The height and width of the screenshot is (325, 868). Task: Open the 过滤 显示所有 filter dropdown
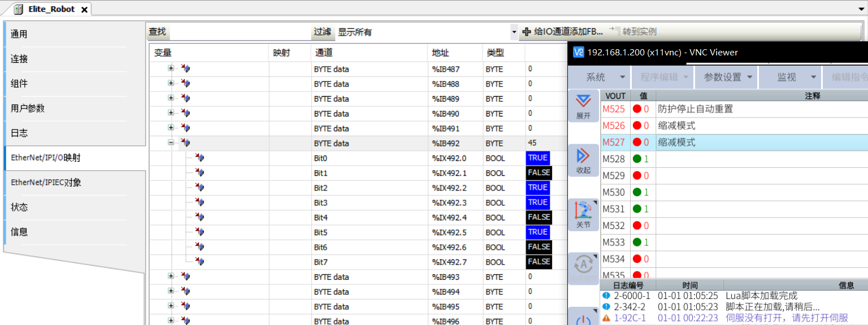click(514, 32)
